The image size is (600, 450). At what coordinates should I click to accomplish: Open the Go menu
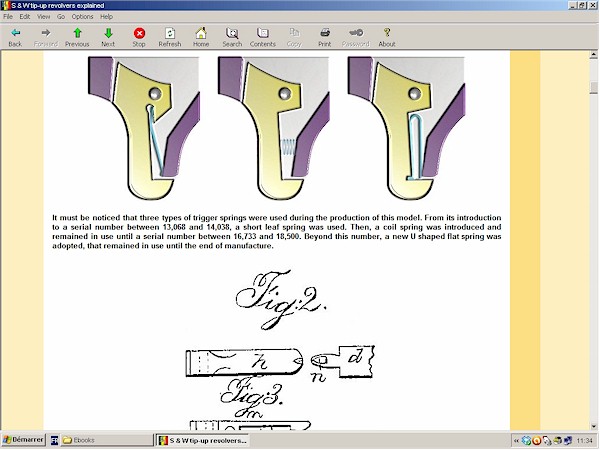coord(61,16)
